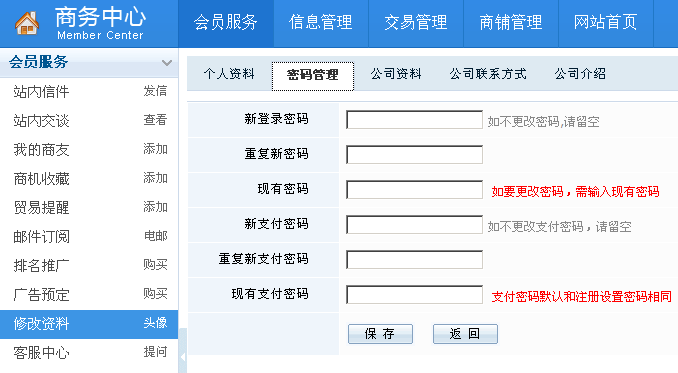Viewport: 678px width, 373px height.
Task: Collapse the sidebar with the small arrow handle
Action: [x=182, y=357]
